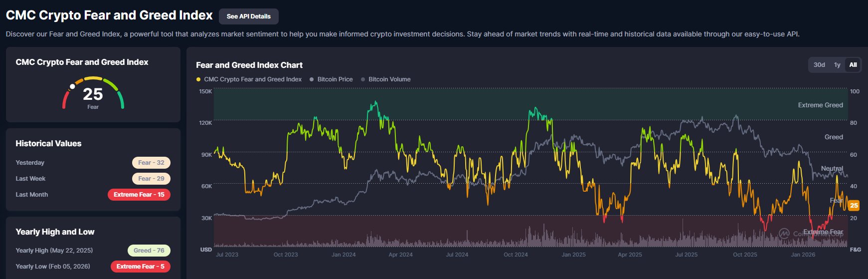
Task: Click the white indicator dot on gauge
Action: tap(72, 86)
